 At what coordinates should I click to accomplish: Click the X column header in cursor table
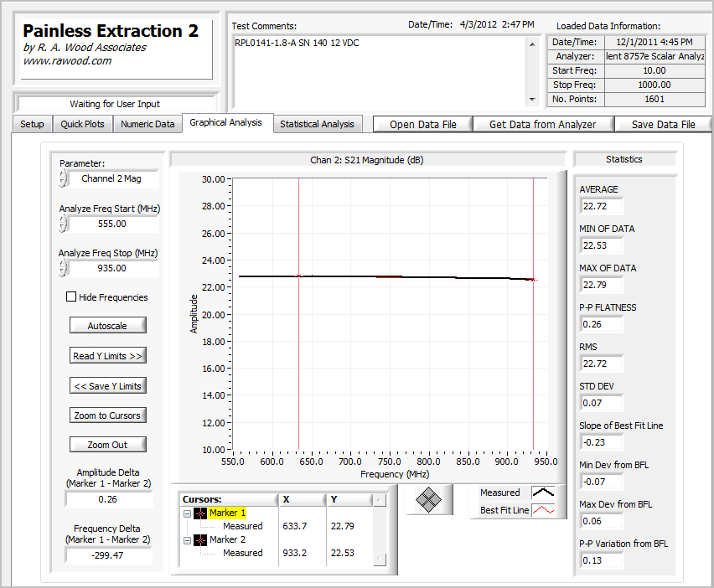[x=303, y=500]
